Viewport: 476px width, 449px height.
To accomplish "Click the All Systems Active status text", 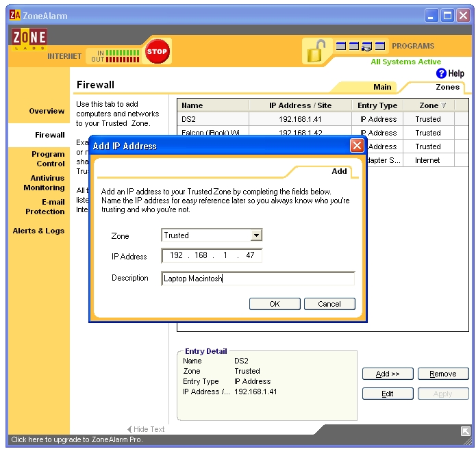I will tap(405, 62).
